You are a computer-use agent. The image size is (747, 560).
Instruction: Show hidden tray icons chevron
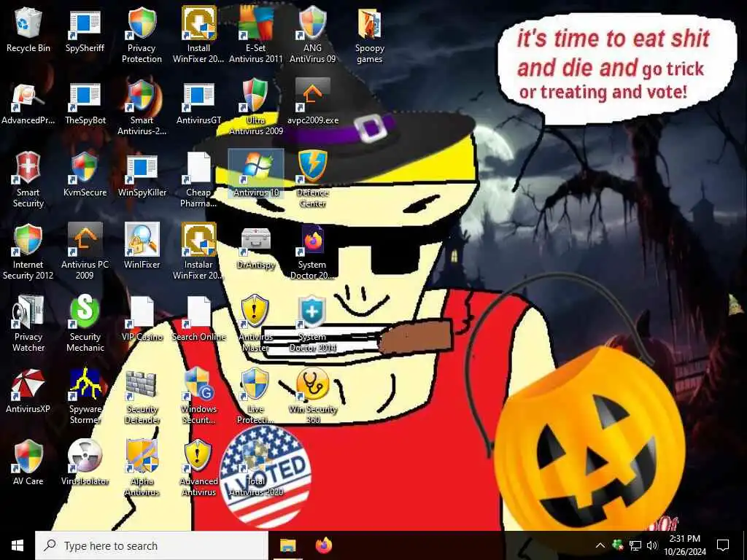[x=600, y=545]
